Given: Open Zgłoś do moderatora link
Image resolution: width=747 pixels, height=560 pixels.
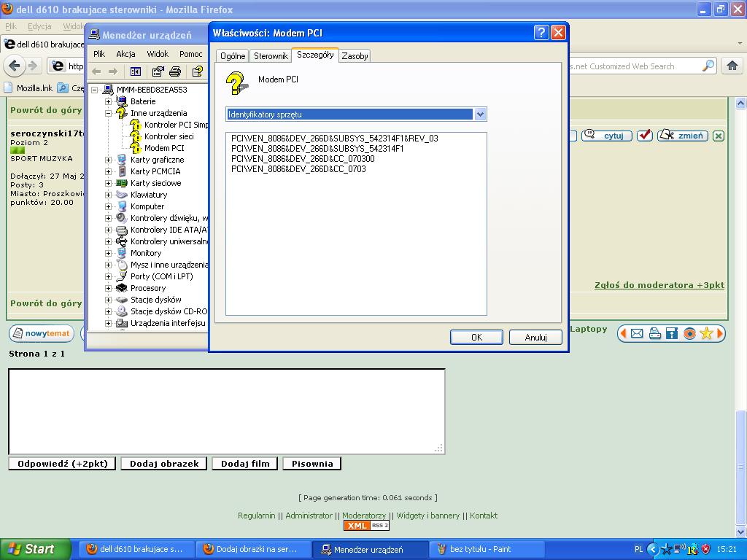Looking at the screenshot, I should 659,285.
